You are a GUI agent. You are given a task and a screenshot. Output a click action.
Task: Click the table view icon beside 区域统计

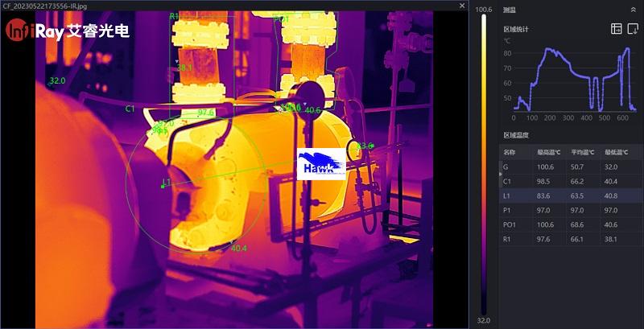pos(617,29)
